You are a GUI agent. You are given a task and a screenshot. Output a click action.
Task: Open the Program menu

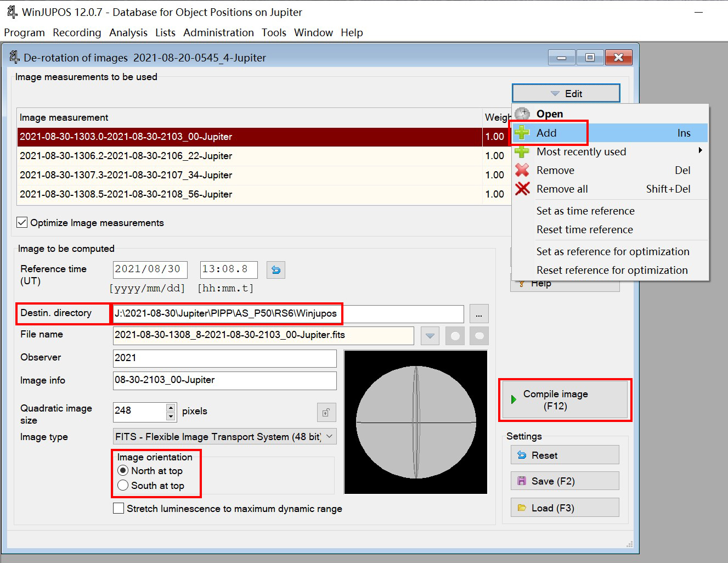click(x=24, y=32)
